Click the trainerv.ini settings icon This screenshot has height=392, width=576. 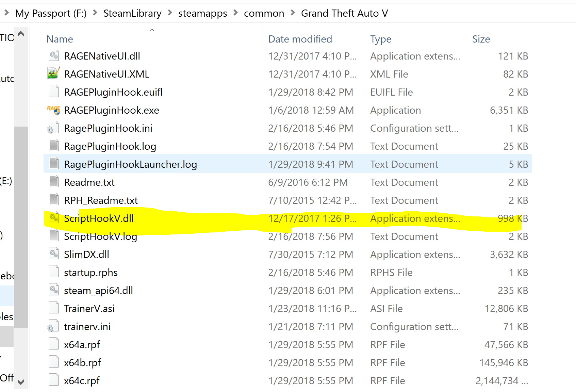click(x=53, y=326)
